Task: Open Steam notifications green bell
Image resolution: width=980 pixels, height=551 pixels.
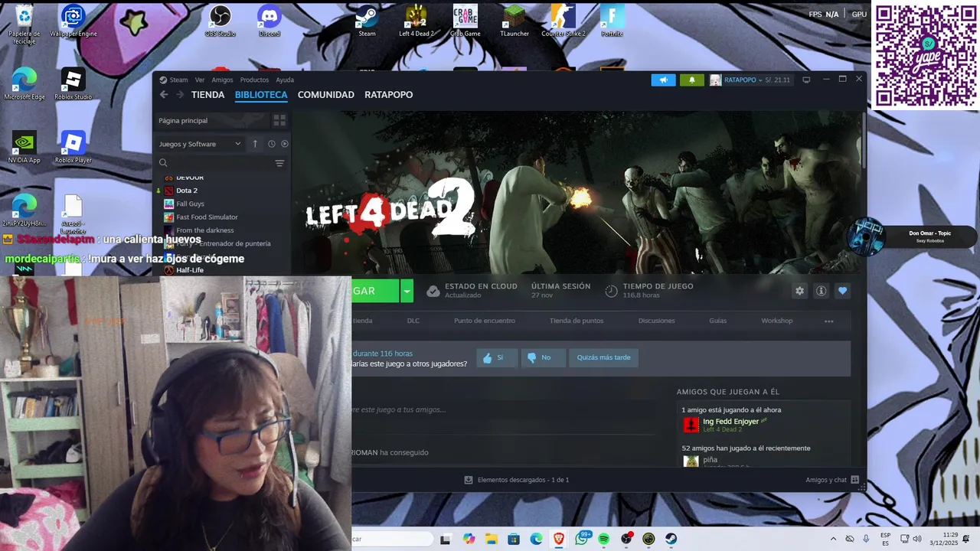Action: [x=691, y=80]
